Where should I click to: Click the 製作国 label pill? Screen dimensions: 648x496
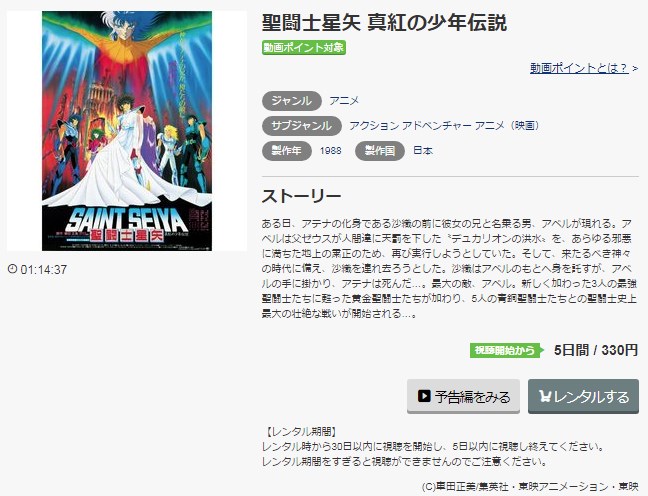[x=380, y=151]
